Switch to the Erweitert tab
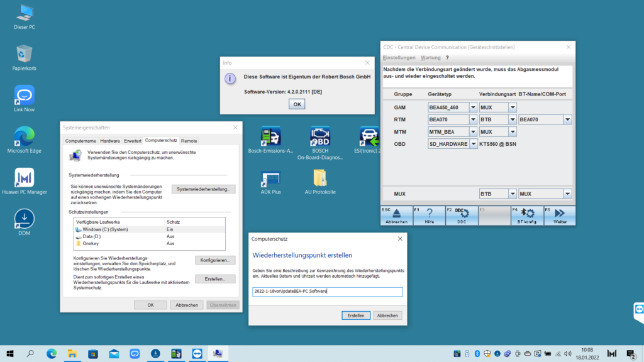 click(133, 141)
